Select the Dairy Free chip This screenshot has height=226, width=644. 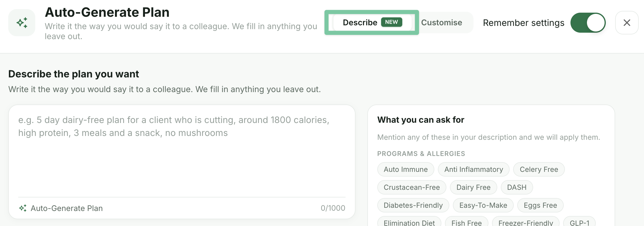click(473, 187)
